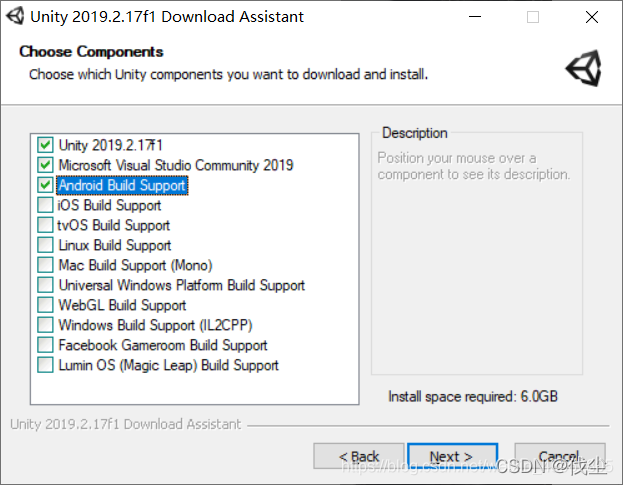Viewport: 623px width, 485px height.
Task: Check Linux Build Support option
Action: (45, 245)
